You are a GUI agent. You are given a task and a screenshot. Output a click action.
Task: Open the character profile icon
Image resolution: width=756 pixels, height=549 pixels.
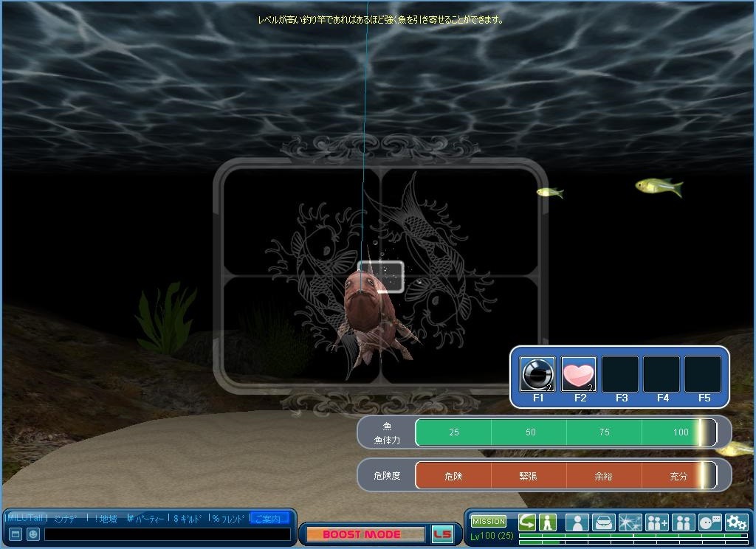tap(577, 522)
